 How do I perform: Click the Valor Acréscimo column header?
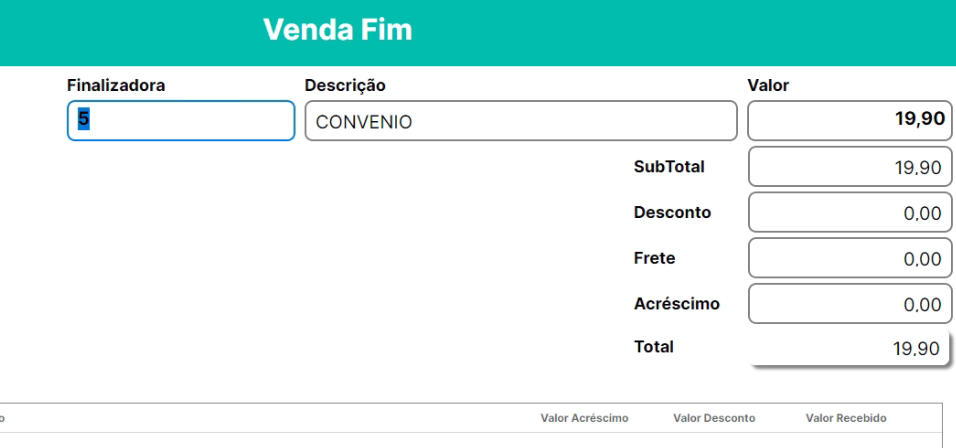[x=584, y=418]
